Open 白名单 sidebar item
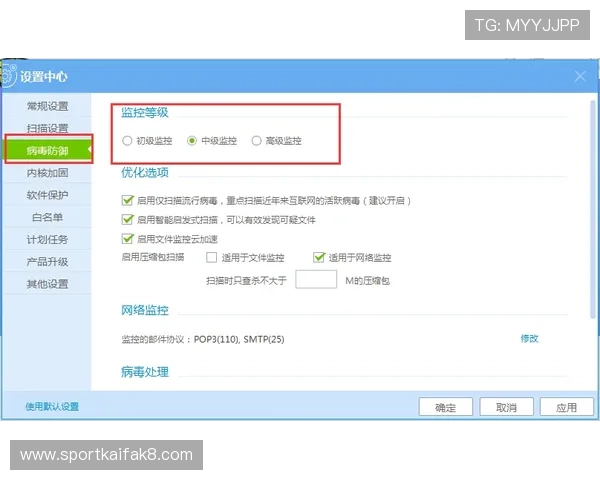This screenshot has width=600, height=480. pos(47,217)
